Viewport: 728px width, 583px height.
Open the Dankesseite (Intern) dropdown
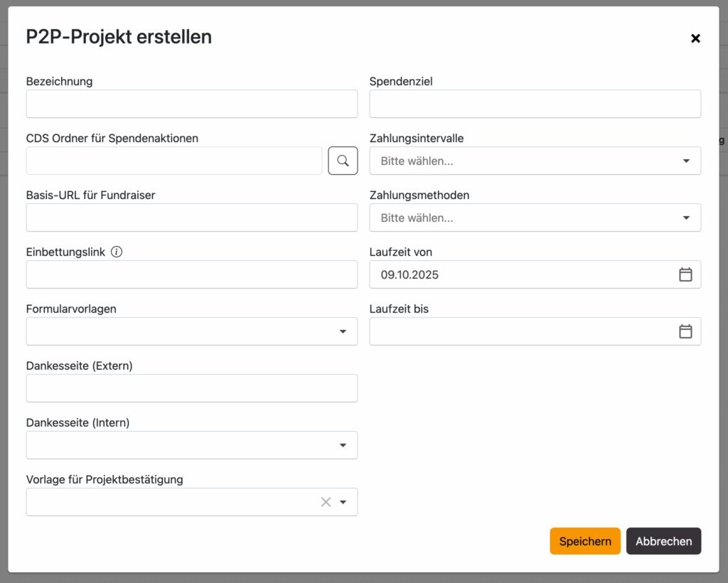tap(191, 445)
